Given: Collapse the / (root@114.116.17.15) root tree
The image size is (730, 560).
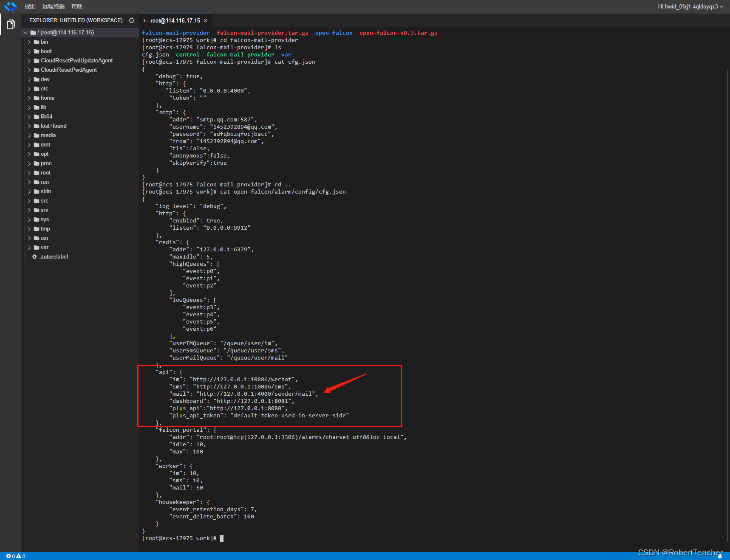Looking at the screenshot, I should pyautogui.click(x=26, y=33).
